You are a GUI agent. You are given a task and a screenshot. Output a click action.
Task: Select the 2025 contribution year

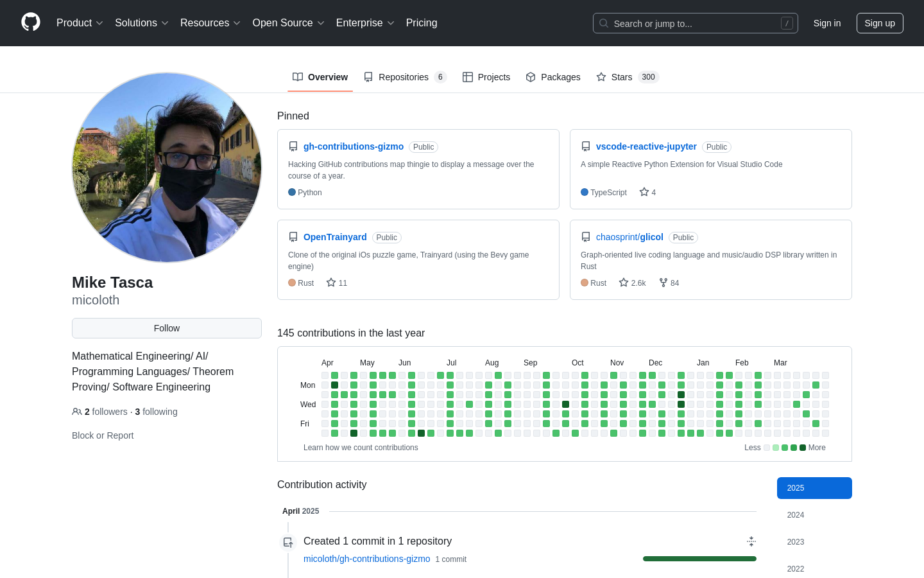pos(814,488)
